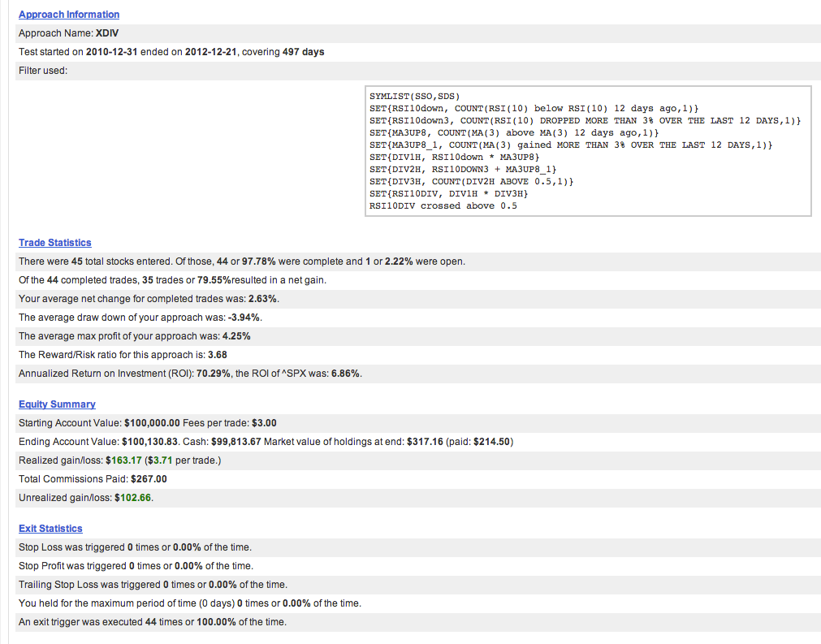Click the Exit Statistics heading link

pos(50,529)
